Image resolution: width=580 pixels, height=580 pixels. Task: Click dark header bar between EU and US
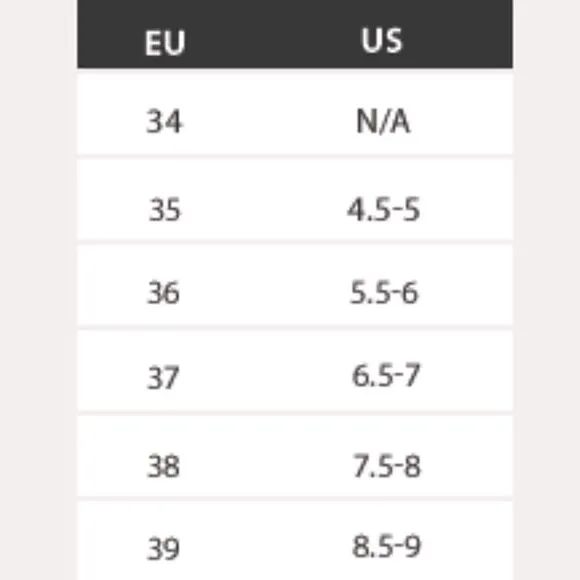pos(273,34)
